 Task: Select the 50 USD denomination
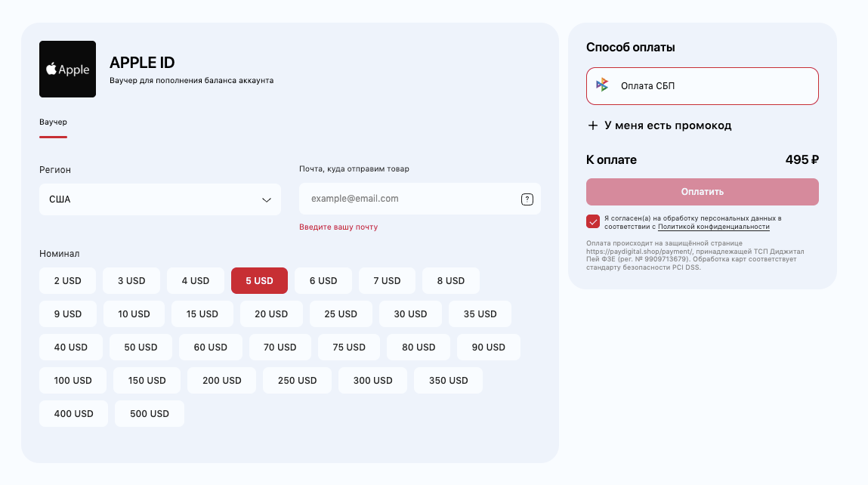(141, 348)
